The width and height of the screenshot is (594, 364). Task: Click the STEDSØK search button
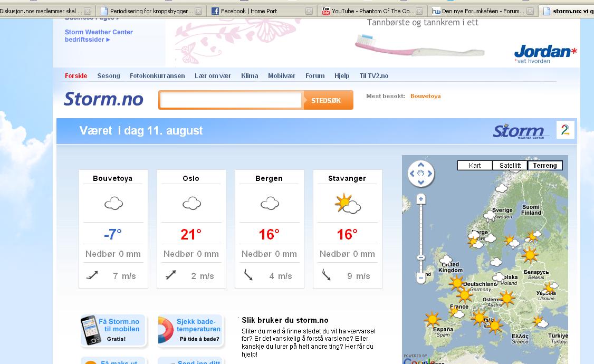click(328, 100)
